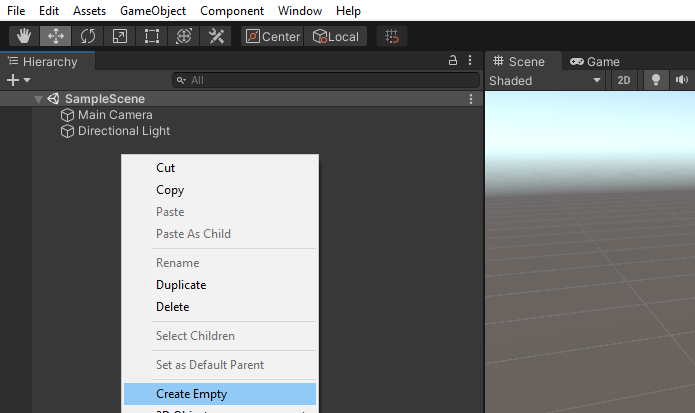Open the Component menu
The width and height of the screenshot is (695, 413).
(x=232, y=11)
